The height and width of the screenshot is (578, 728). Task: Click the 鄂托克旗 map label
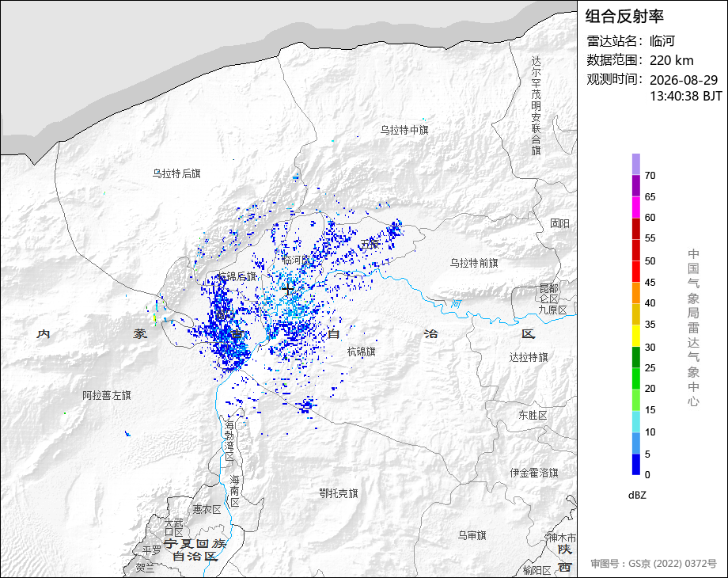click(339, 493)
